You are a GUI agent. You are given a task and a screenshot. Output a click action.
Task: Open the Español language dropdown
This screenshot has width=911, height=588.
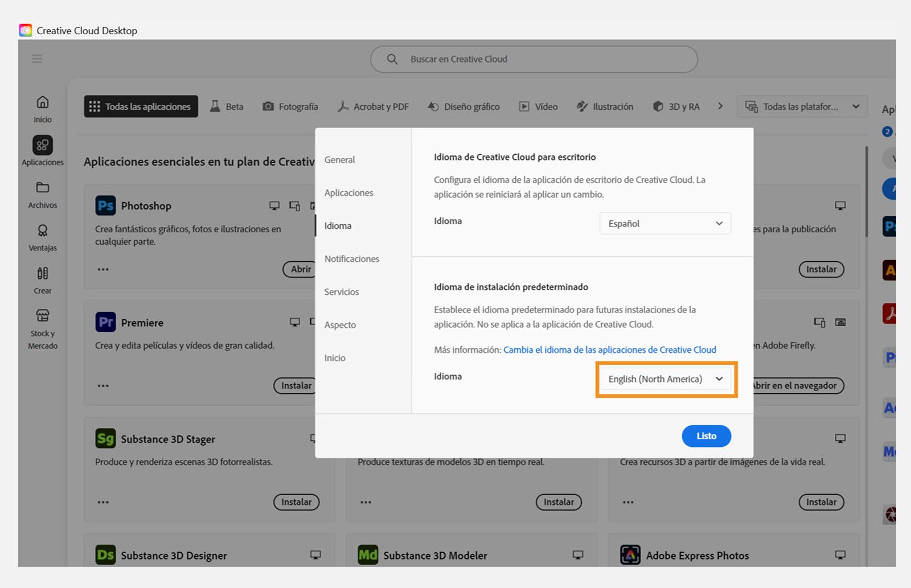pyautogui.click(x=665, y=223)
